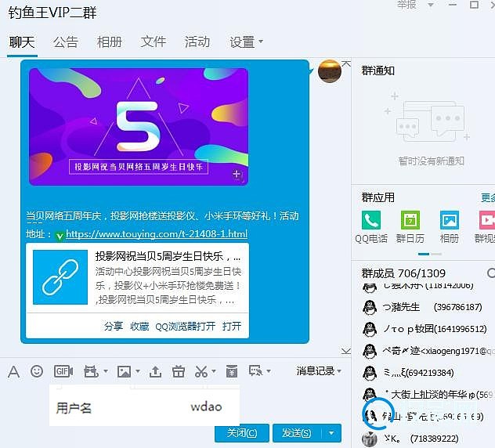Click the sticker show icon in chat toolbar
The image size is (495, 448).
(x=91, y=371)
